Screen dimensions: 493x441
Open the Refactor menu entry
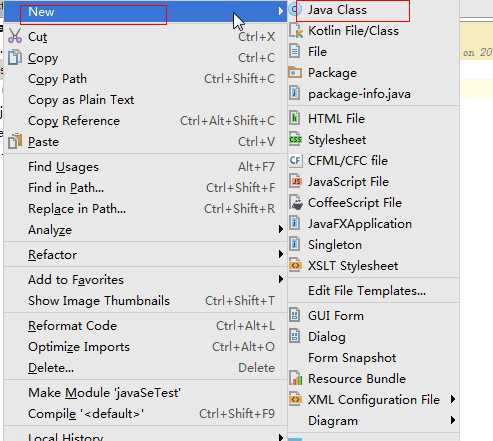145,255
